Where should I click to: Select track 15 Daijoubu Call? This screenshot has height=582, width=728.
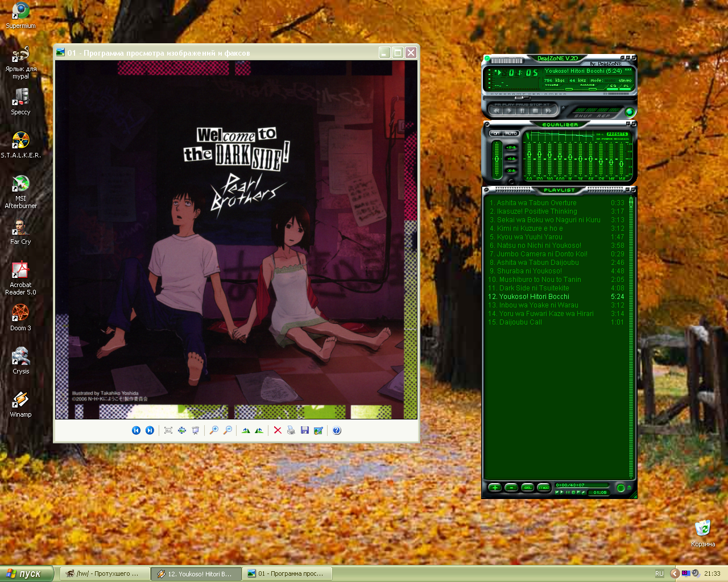coord(556,322)
